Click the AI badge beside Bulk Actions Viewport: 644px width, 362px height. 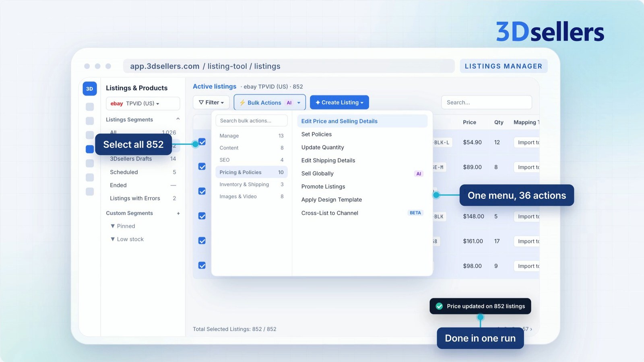pyautogui.click(x=289, y=103)
